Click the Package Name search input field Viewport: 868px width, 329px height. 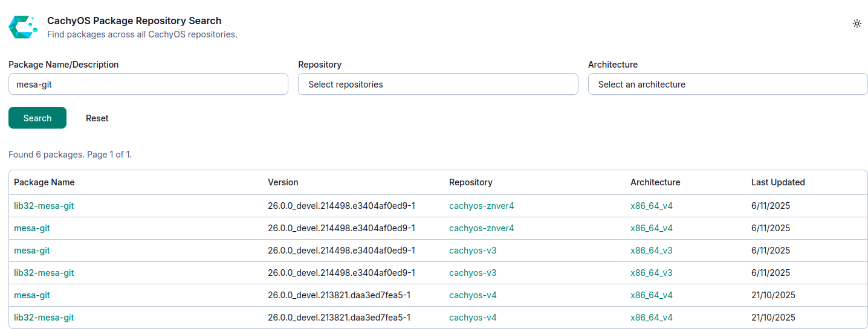[148, 85]
